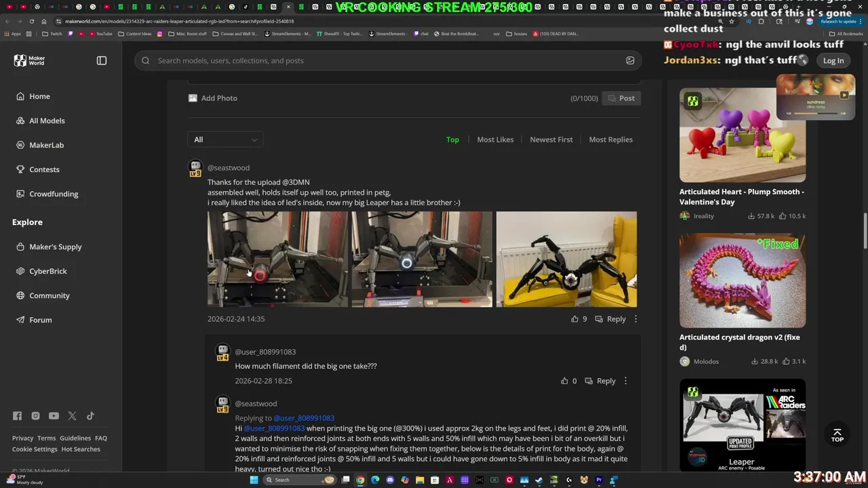The image size is (868, 488).
Task: Open Cookie Settings footer link
Action: (x=35, y=449)
